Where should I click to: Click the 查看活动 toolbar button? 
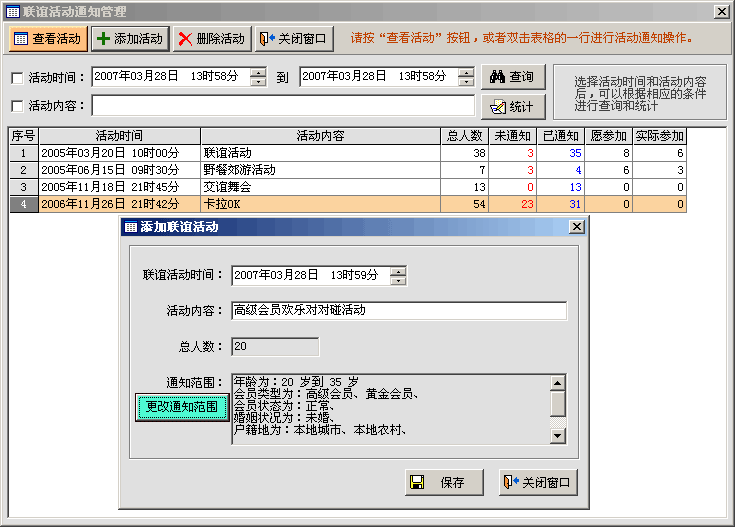point(48,39)
